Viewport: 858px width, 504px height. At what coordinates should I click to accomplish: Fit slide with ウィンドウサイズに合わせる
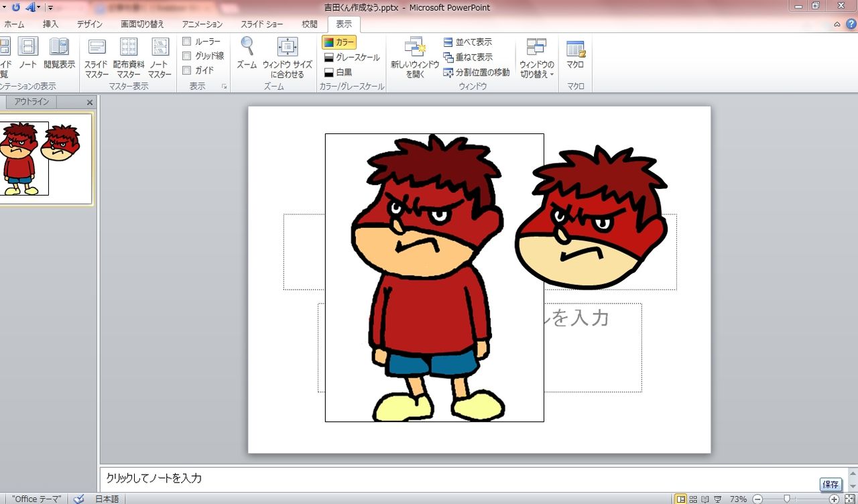[287, 58]
